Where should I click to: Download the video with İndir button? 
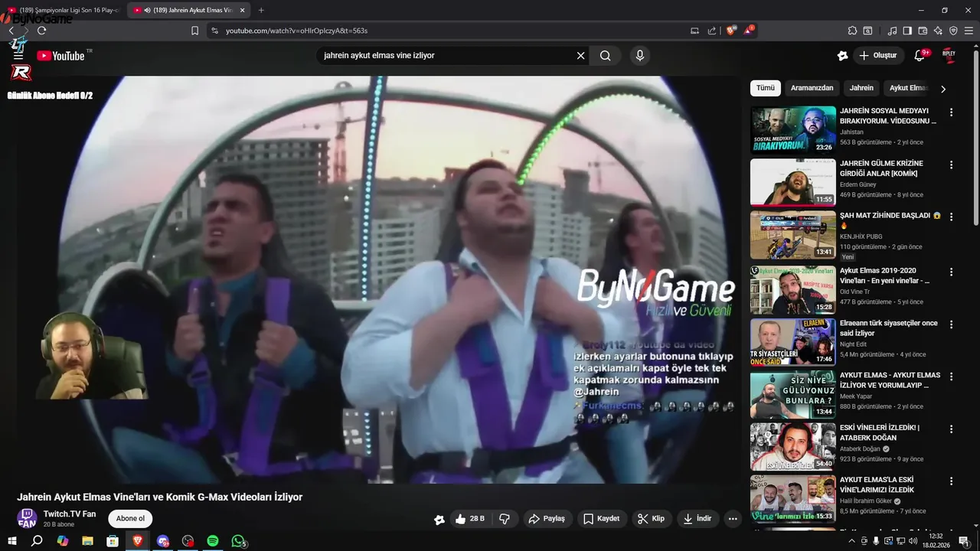(x=697, y=519)
